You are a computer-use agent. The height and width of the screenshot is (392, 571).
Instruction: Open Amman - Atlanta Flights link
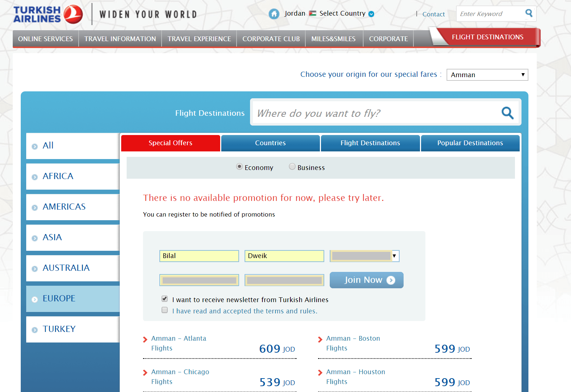click(179, 343)
